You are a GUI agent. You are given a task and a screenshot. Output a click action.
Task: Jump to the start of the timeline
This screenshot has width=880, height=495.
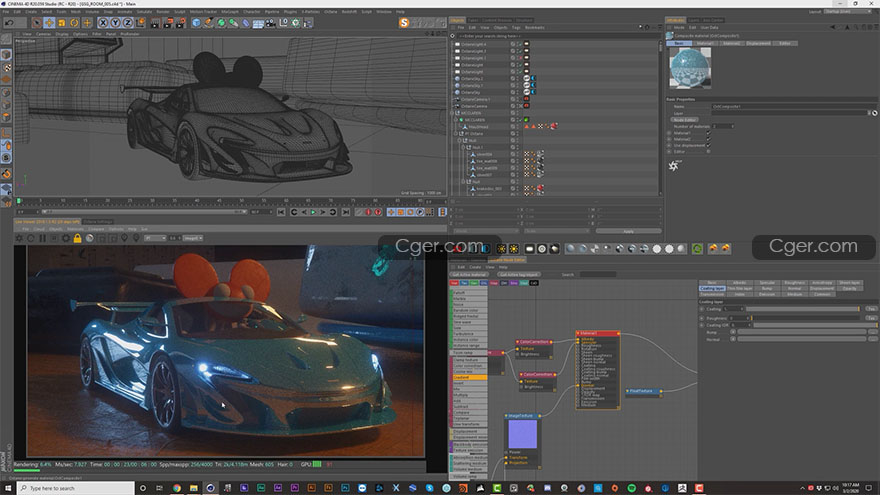click(x=282, y=212)
